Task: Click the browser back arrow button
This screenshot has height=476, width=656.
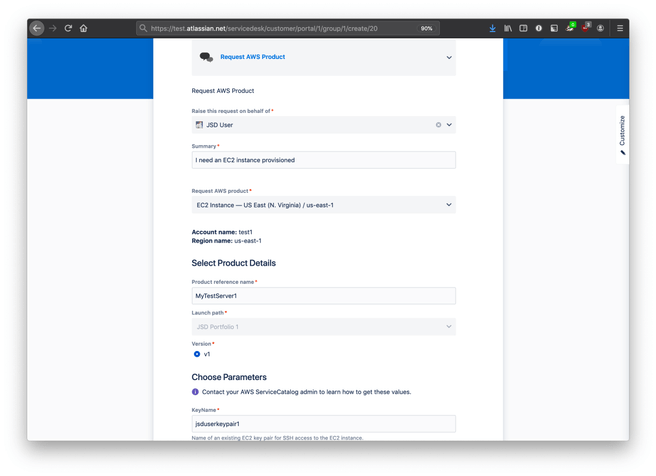Action: [x=37, y=28]
